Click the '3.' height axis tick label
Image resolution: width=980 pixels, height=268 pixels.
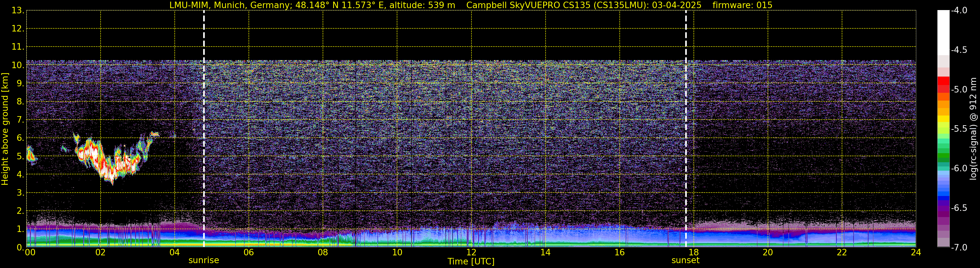click(20, 193)
